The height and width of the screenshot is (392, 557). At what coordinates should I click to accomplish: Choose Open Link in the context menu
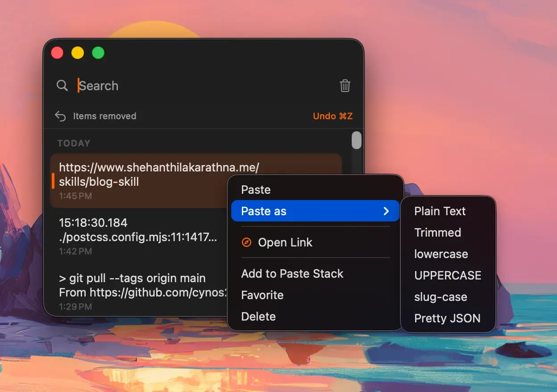(x=315, y=242)
